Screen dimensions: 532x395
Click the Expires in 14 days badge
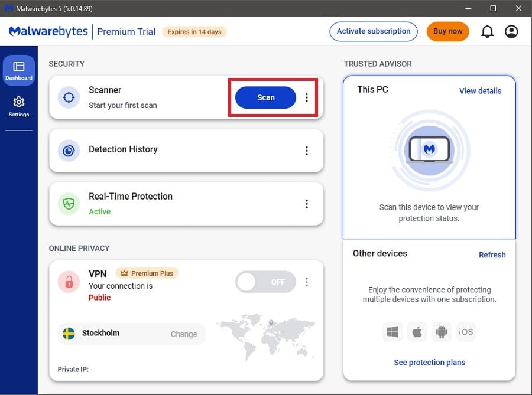[194, 32]
